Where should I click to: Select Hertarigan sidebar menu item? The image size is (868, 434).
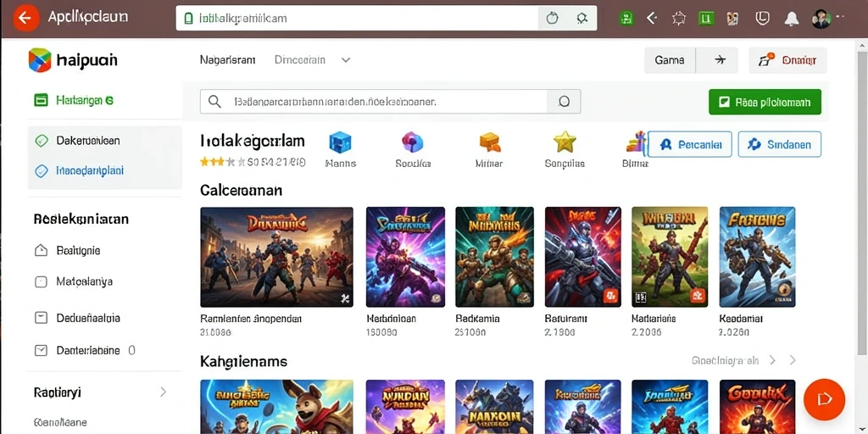click(x=74, y=100)
